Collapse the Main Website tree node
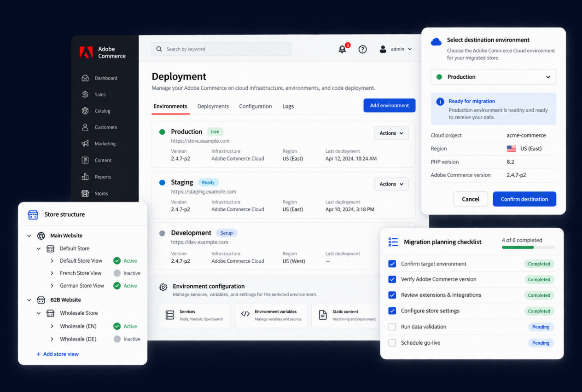582x392 pixels. click(x=29, y=236)
